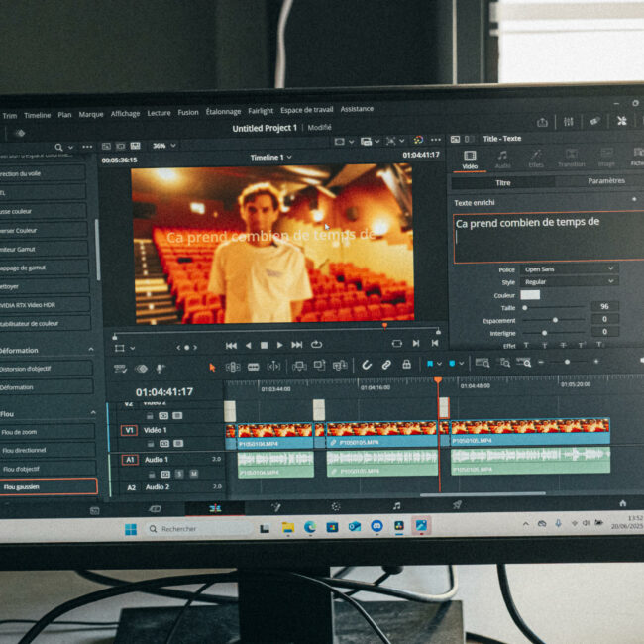Click the link clips chain icon
644x644 pixels.
386,365
